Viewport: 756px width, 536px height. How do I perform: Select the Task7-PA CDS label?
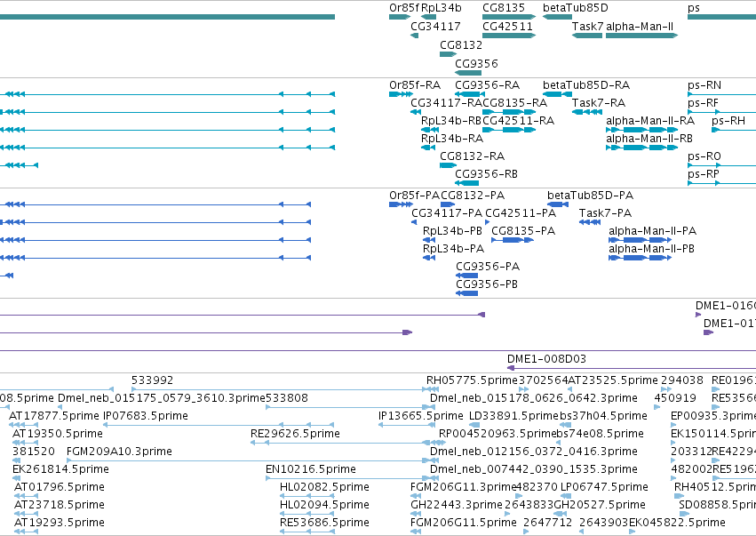pyautogui.click(x=605, y=213)
